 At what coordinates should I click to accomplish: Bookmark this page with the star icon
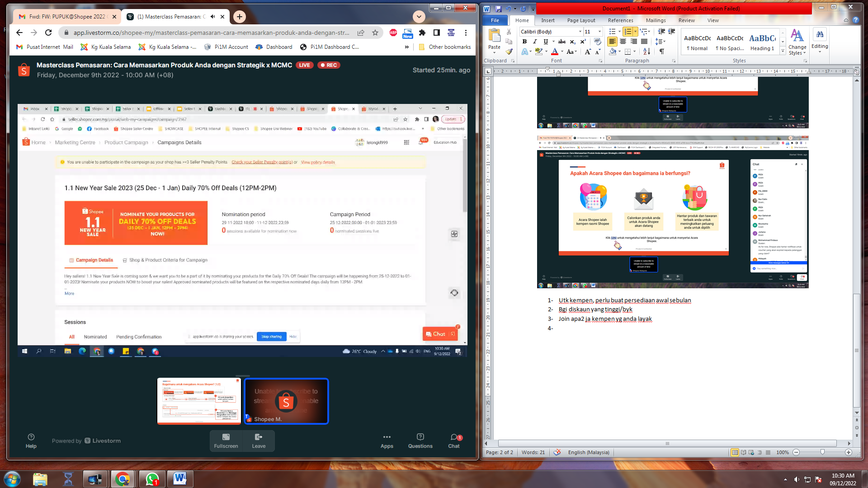pyautogui.click(x=375, y=33)
